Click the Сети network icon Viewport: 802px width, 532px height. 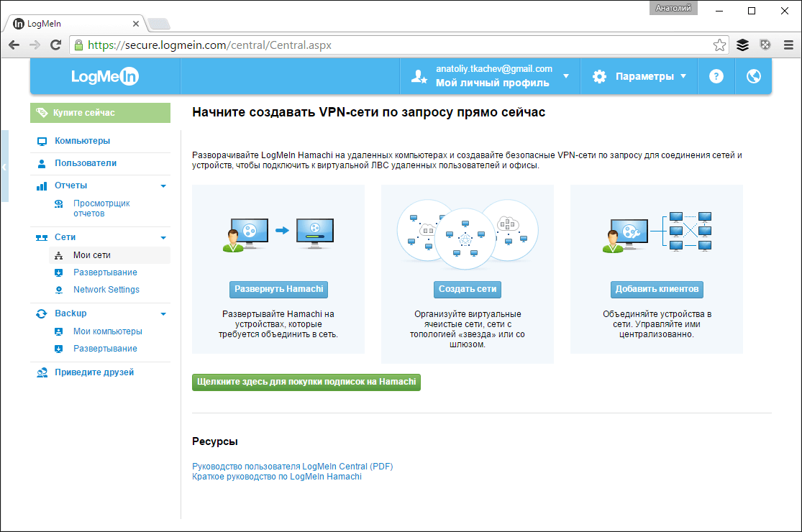pos(42,238)
